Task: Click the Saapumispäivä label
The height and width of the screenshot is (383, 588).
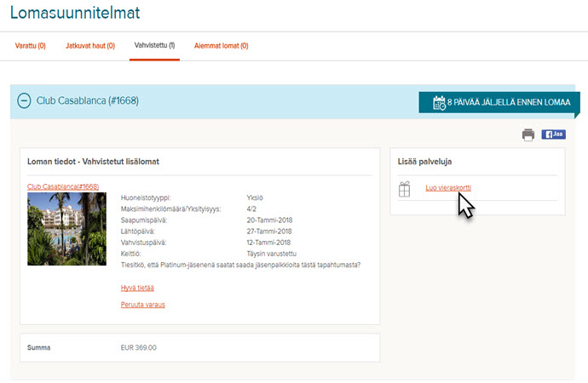Action: tap(144, 220)
